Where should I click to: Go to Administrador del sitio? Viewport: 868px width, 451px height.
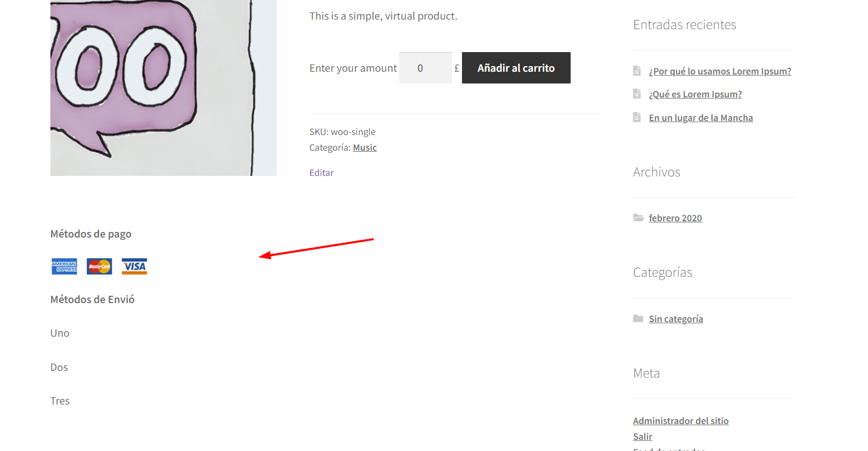pyautogui.click(x=681, y=421)
